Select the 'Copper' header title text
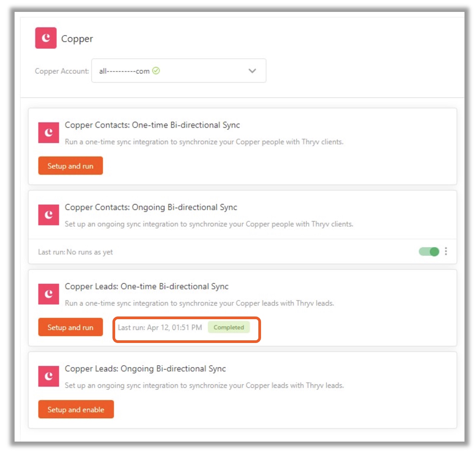476x455 pixels. click(77, 39)
